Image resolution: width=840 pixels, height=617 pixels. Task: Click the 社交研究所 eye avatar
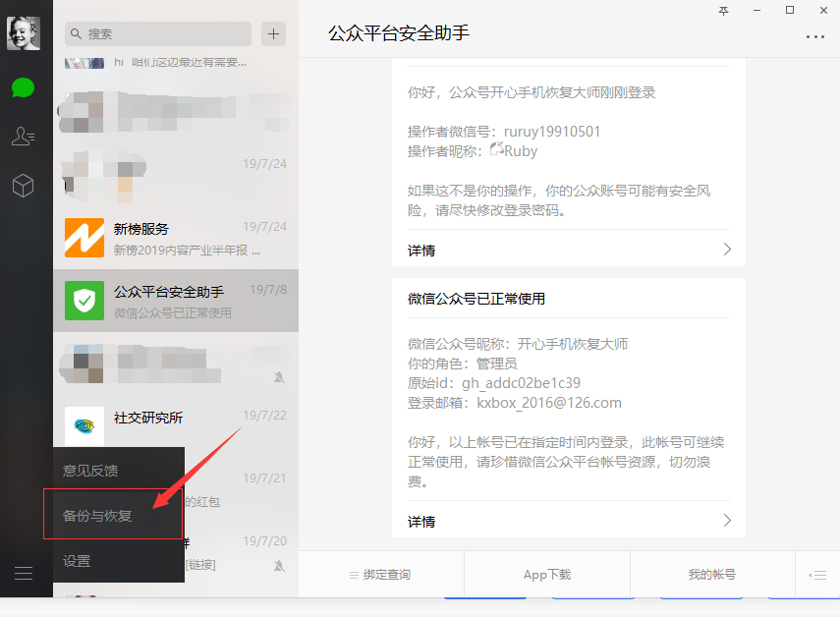[84, 425]
